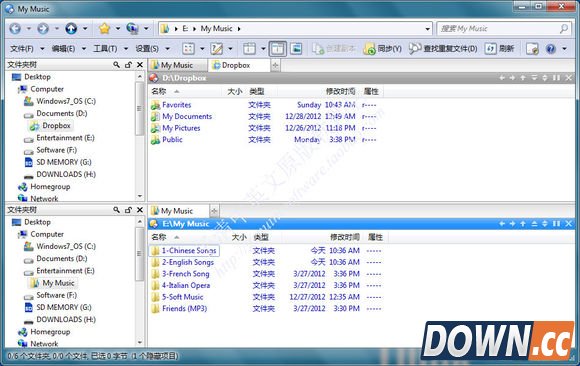
Task: Click up arrow in D:\Dropbox pane header
Action: tap(523, 78)
